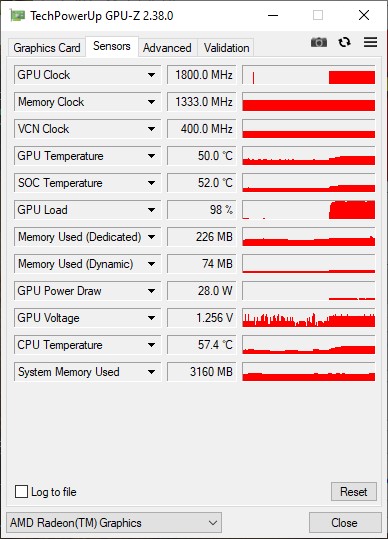This screenshot has height=539, width=388.
Task: Open the AMD Radeon(TM) Graphics selector
Action: (x=114, y=523)
